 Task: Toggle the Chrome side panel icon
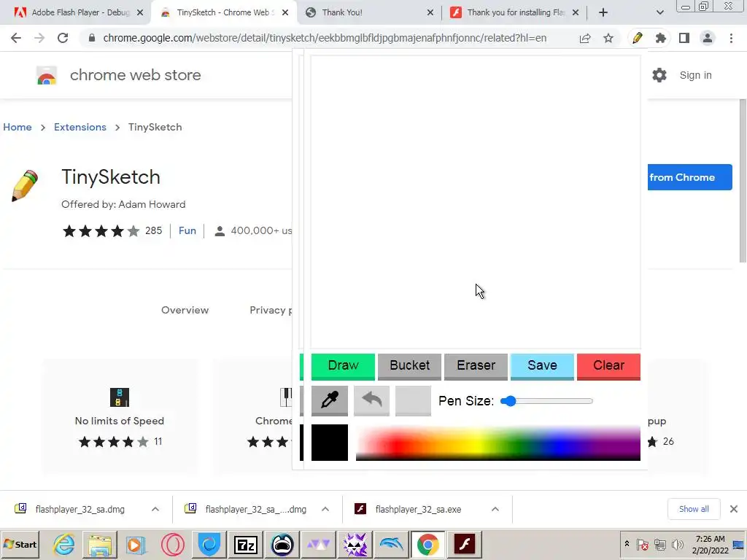(x=684, y=38)
